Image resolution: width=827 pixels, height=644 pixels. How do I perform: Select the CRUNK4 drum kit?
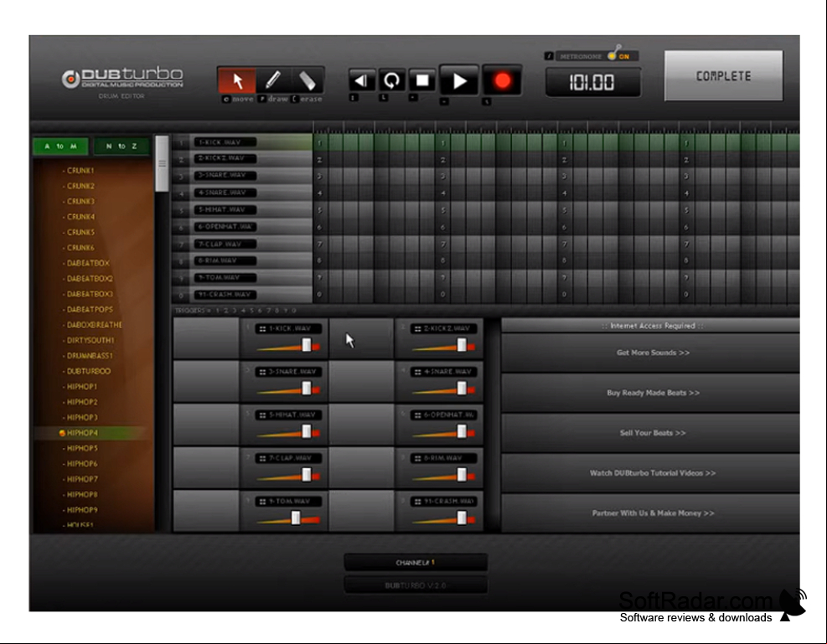click(x=80, y=217)
